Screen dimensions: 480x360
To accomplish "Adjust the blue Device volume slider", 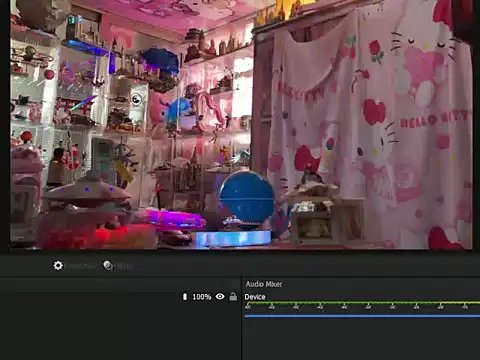I will coord(362,316).
